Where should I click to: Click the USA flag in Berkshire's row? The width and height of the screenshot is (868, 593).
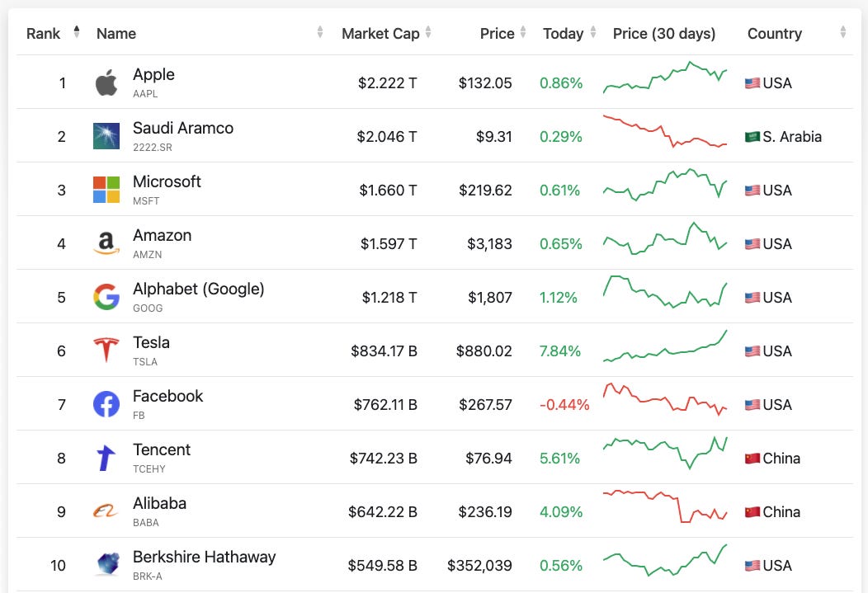click(x=752, y=566)
